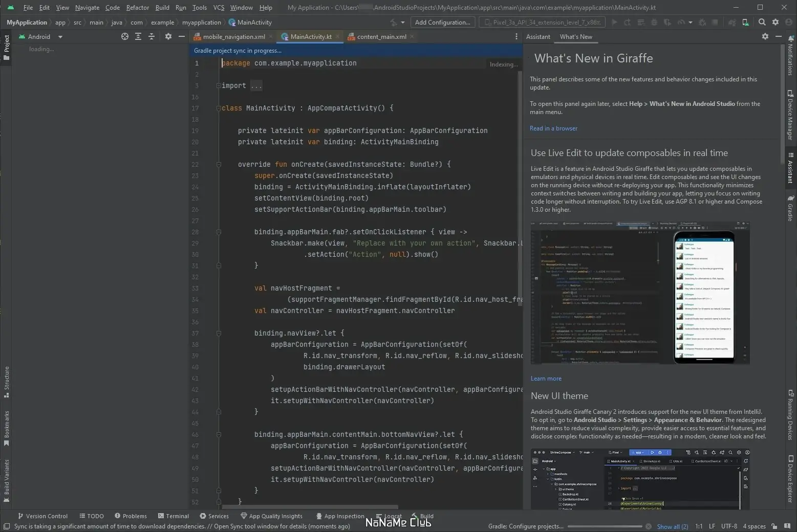Open the Add Configuration dropdown
Screen dimensions: 797x532
[x=442, y=22]
